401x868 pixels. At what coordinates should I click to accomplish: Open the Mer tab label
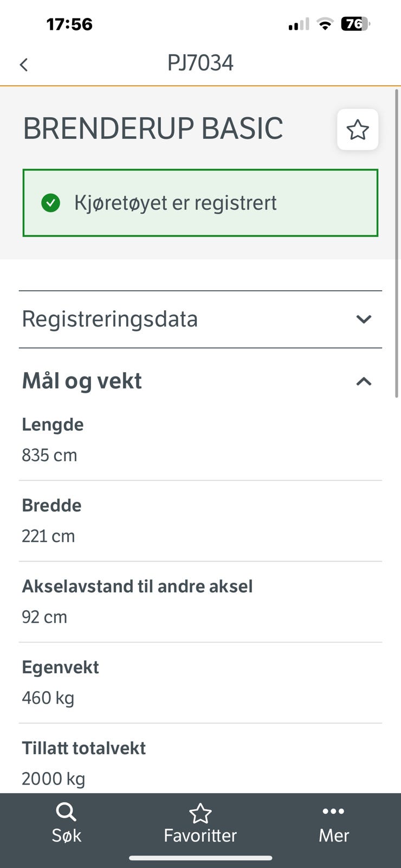[333, 835]
